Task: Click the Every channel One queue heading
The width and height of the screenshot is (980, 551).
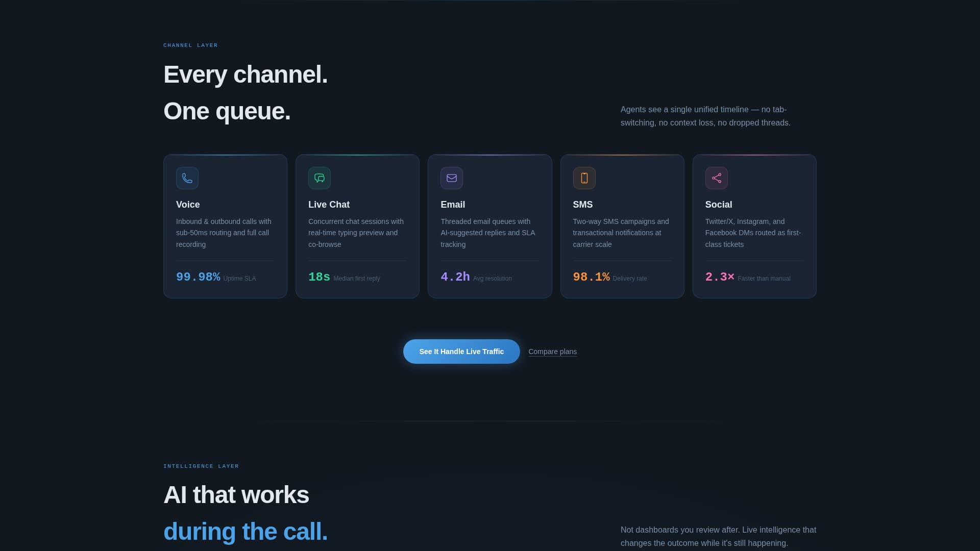Action: [246, 92]
